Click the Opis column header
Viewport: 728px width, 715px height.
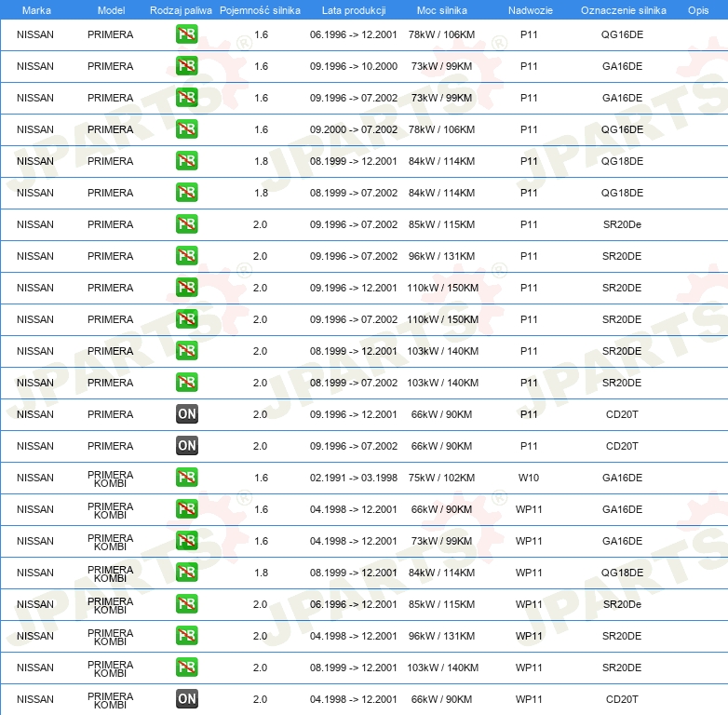(x=698, y=10)
